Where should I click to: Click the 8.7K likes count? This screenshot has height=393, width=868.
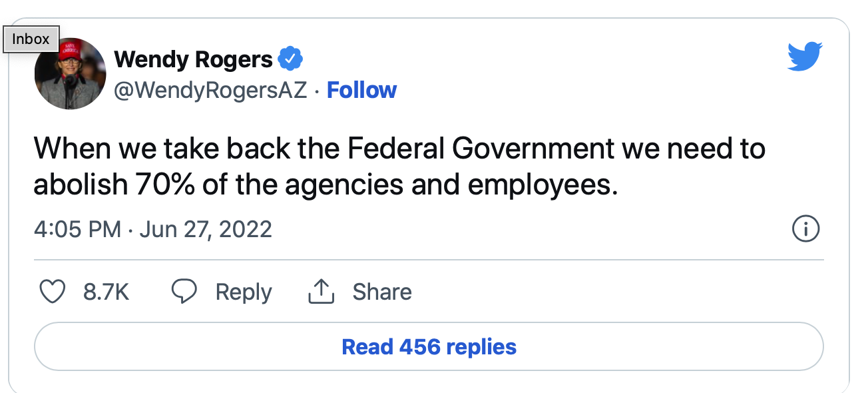(x=106, y=292)
